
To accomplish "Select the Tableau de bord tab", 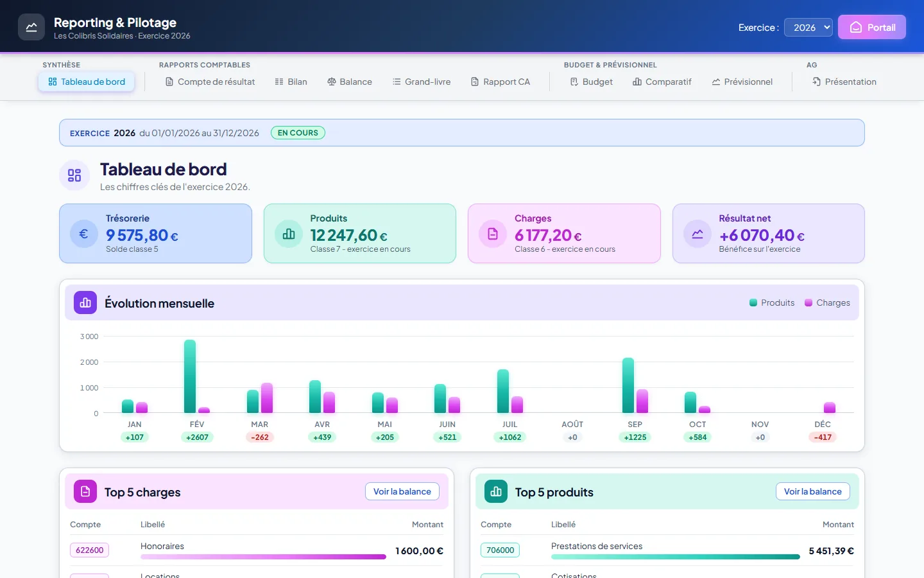I will tap(87, 82).
